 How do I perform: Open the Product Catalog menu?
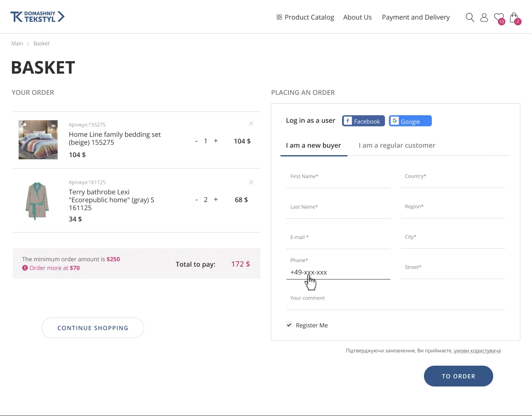[305, 17]
